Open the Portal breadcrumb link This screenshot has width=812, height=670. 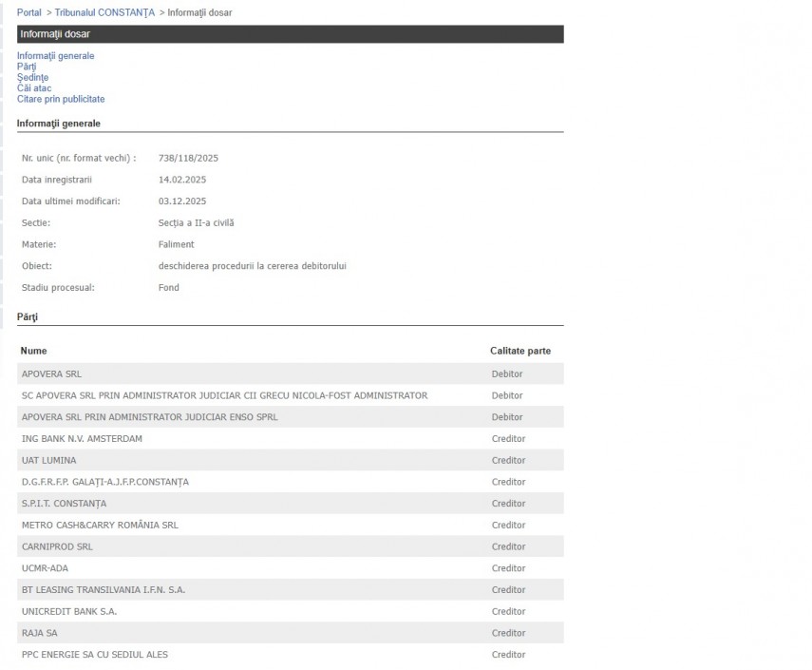pos(29,12)
